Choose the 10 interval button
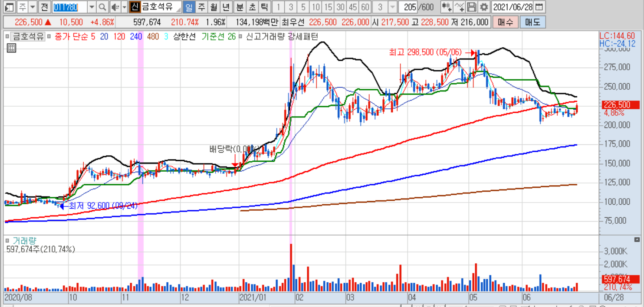The image size is (644, 307). point(316,7)
